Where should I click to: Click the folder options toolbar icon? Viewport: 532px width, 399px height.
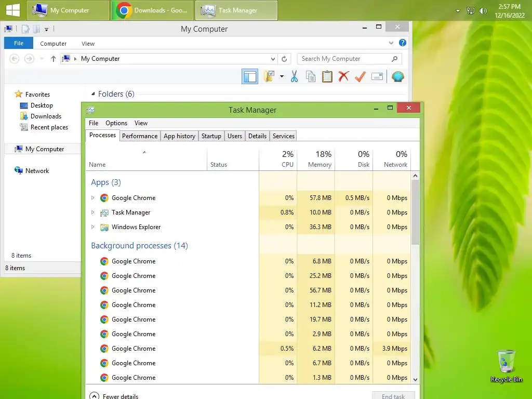point(270,76)
